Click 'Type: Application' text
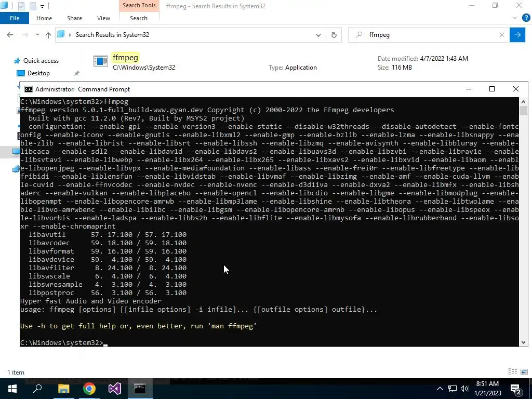 293,68
